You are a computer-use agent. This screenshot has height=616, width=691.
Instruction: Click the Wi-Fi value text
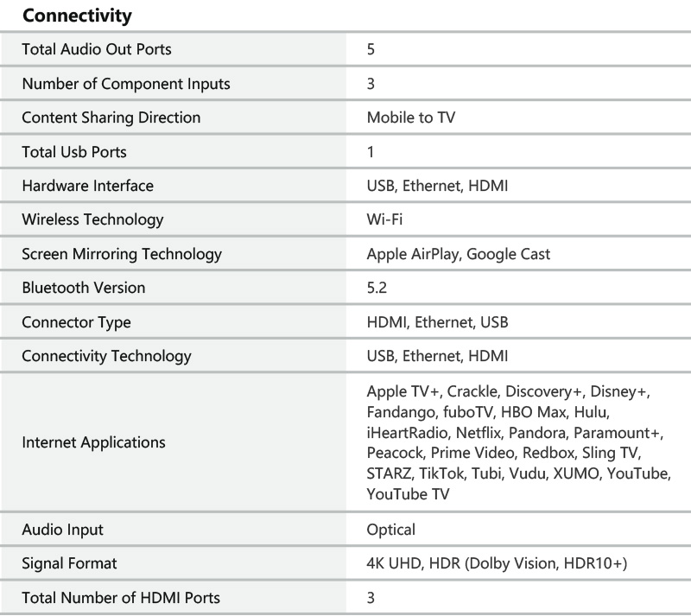[384, 219]
